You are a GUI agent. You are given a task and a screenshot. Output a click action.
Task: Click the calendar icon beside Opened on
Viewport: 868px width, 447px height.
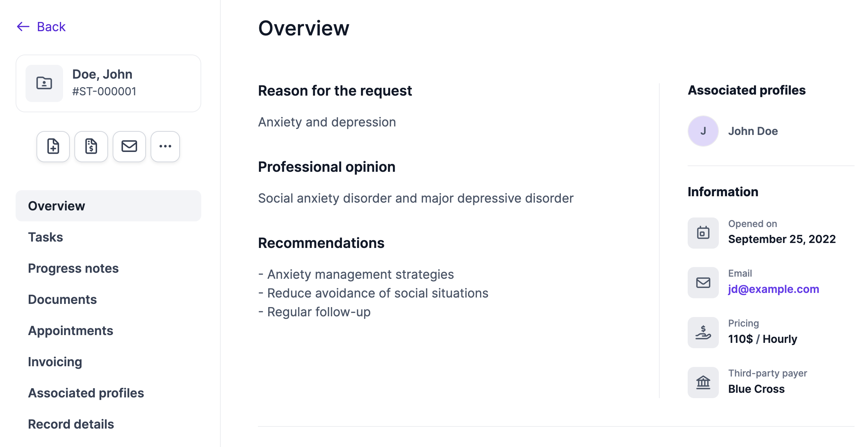(x=703, y=233)
